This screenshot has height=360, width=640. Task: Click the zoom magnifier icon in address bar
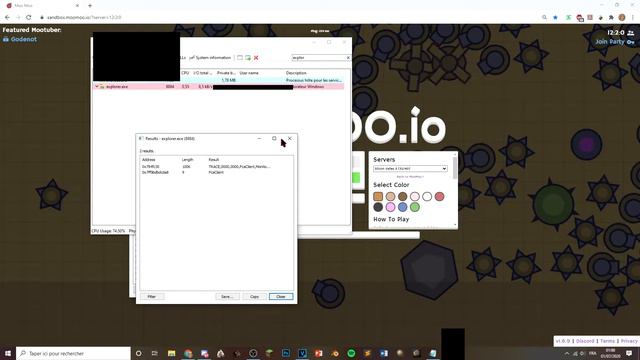click(x=544, y=17)
